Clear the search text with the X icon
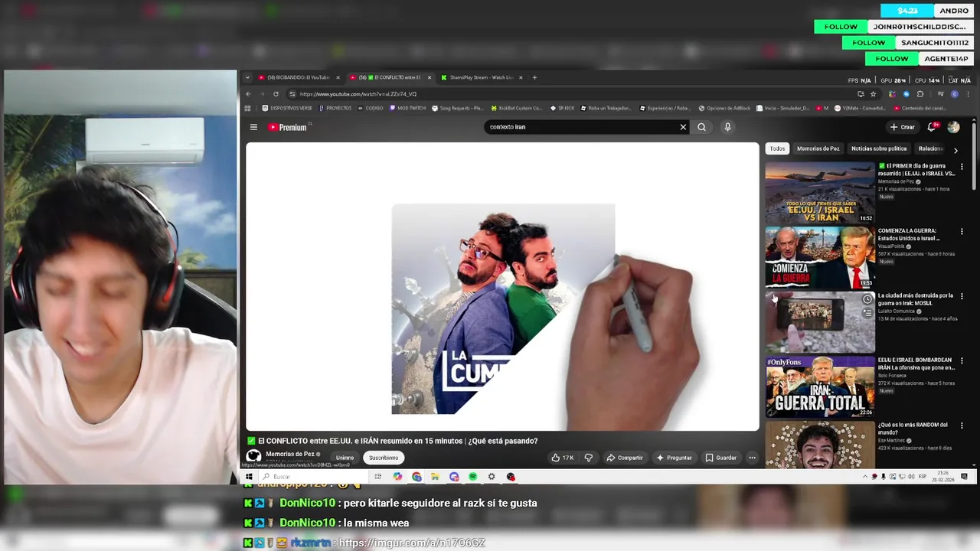 coord(683,127)
